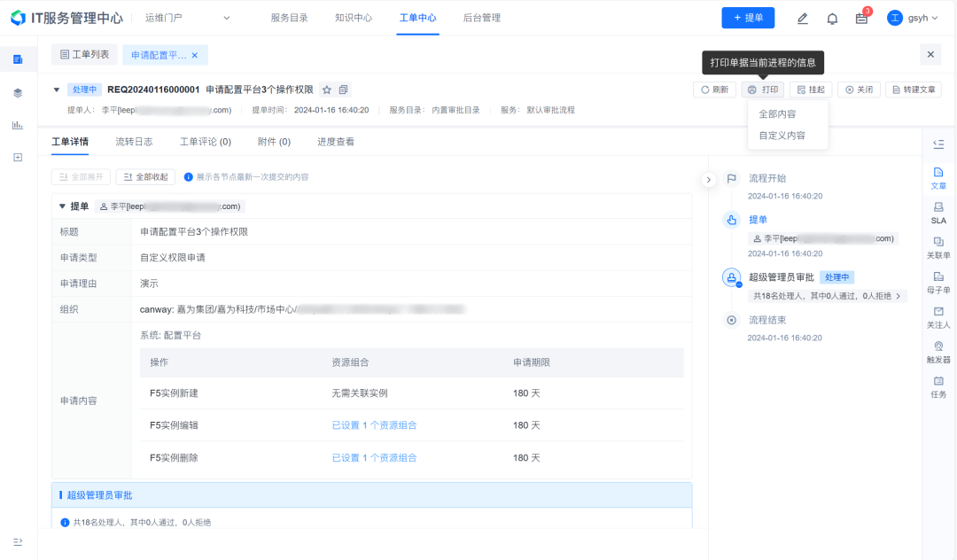Click the 提单 node link in timeline
Viewport: 957px width, 560px height.
[758, 220]
